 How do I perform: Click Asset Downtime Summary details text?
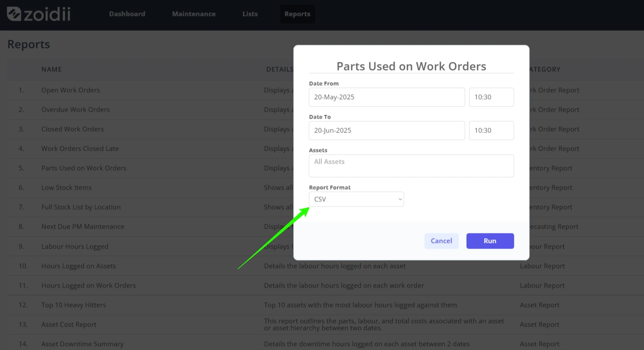367,344
